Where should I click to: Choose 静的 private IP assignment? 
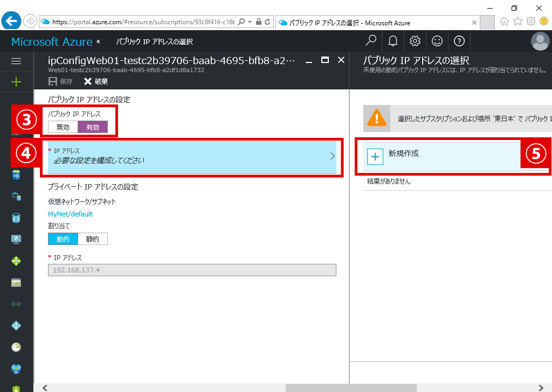(93, 239)
